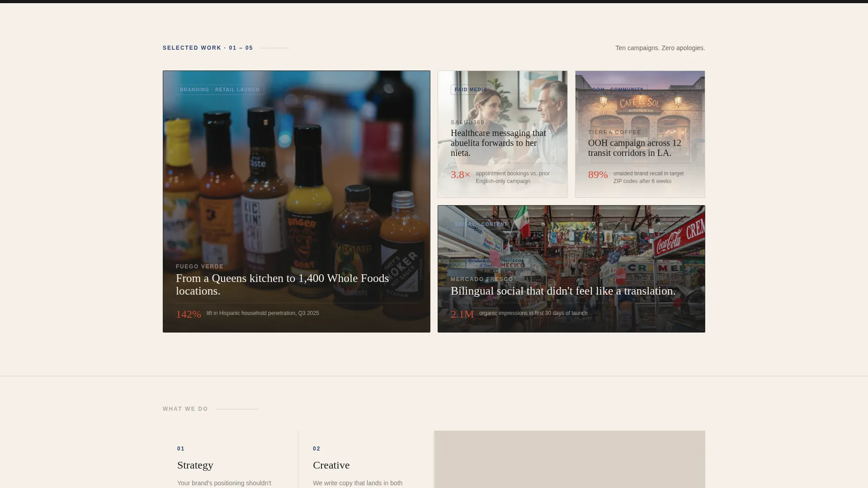Click the 'FUEGO VERDE' client label
The height and width of the screenshot is (488, 868).
(199, 267)
